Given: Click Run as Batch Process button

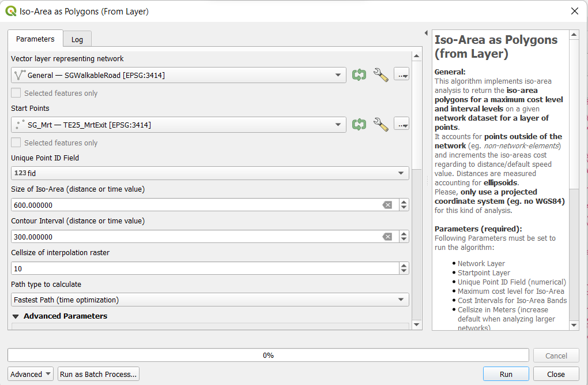Looking at the screenshot, I should tap(99, 374).
